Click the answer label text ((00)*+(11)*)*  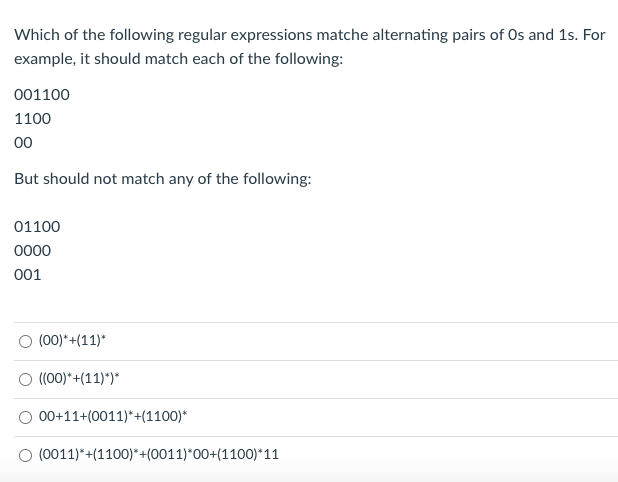click(x=79, y=378)
